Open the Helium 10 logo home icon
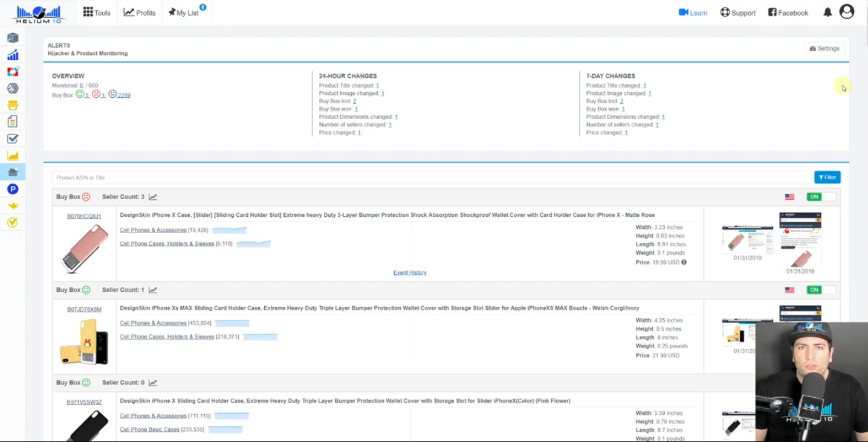 (x=39, y=11)
